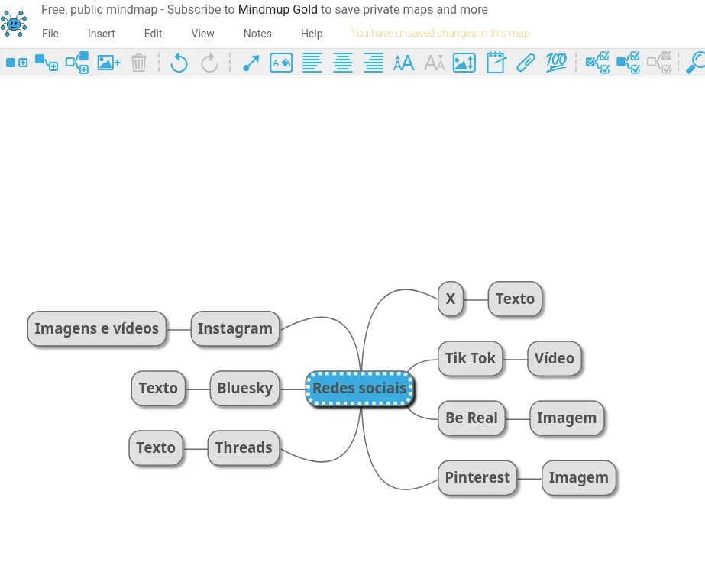The image size is (705, 588).
Task: Open the File menu
Action: 50,34
